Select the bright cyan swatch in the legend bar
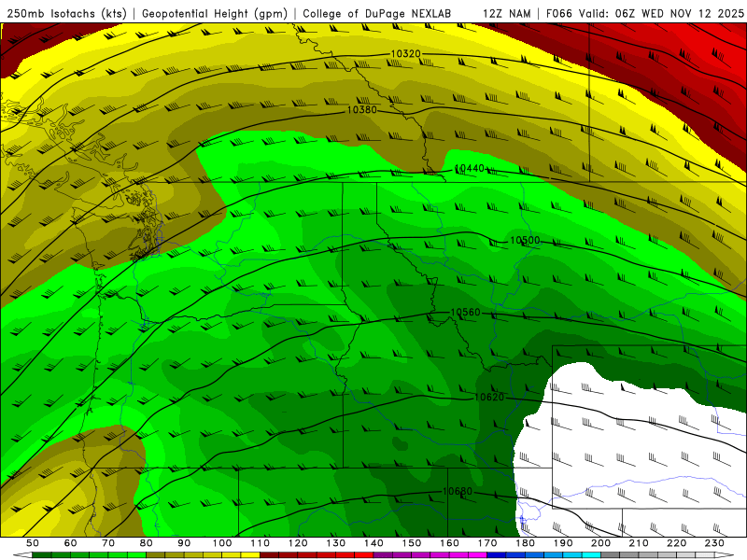This screenshot has width=747, height=560. click(x=591, y=554)
